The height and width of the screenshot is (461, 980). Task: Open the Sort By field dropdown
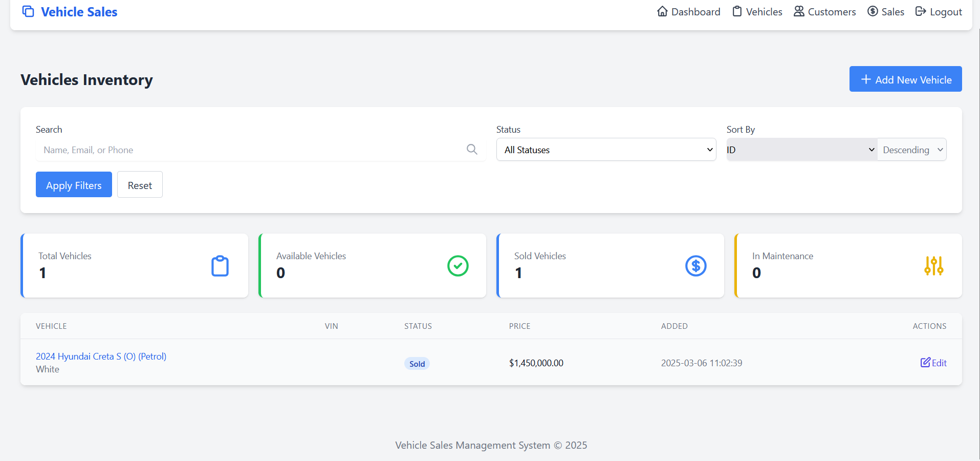pos(801,149)
